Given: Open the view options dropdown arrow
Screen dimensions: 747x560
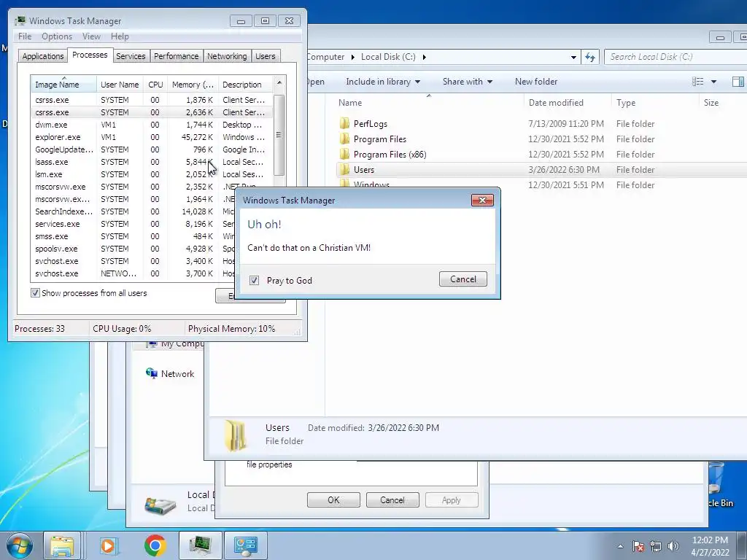Looking at the screenshot, I should pyautogui.click(x=713, y=82).
